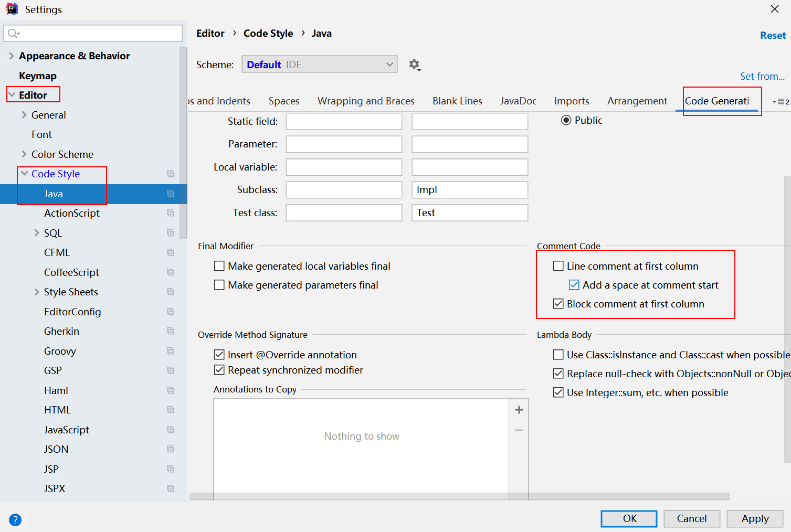Select the Public radio button
The image size is (791, 532).
[566, 120]
